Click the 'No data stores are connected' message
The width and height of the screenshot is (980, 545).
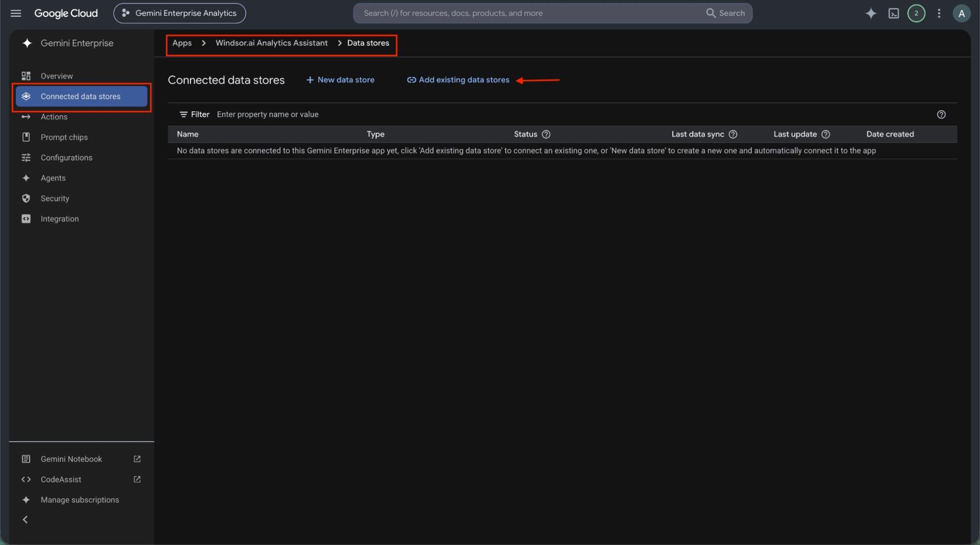coord(526,151)
